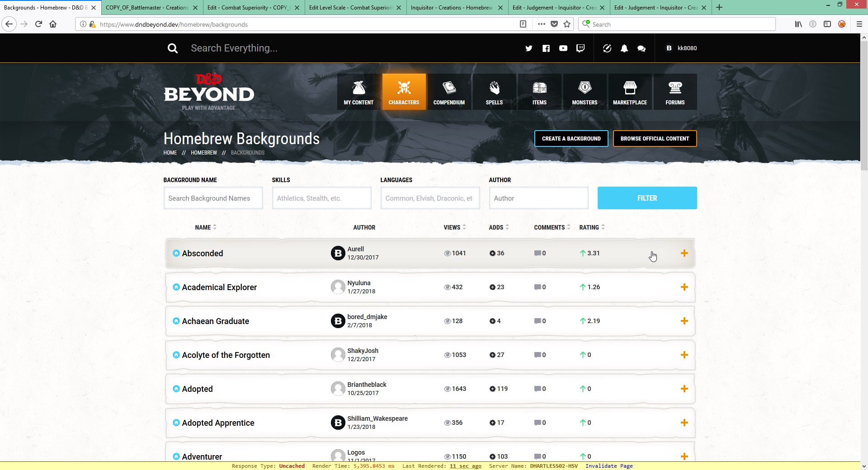
Task: Open a new browser tab
Action: [719, 7]
